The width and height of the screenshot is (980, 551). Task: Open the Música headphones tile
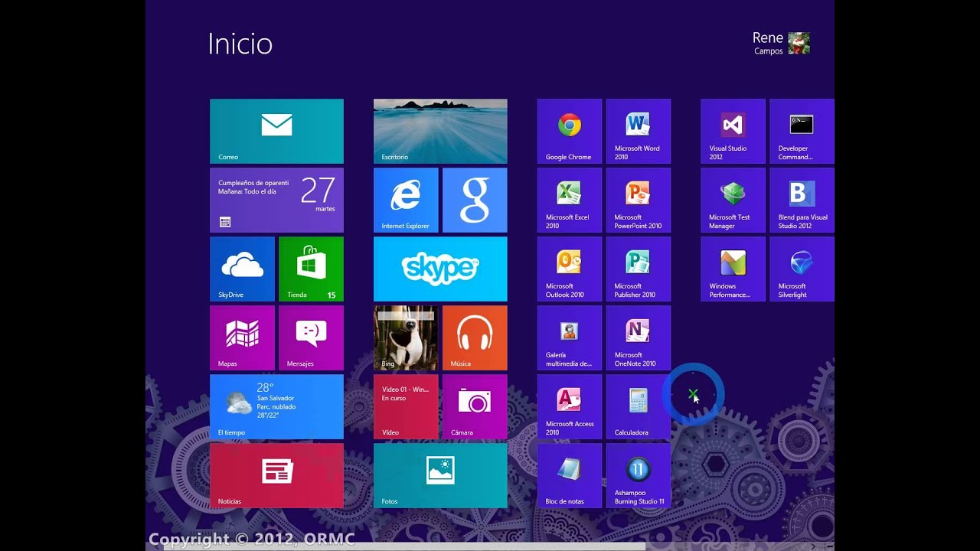click(475, 337)
